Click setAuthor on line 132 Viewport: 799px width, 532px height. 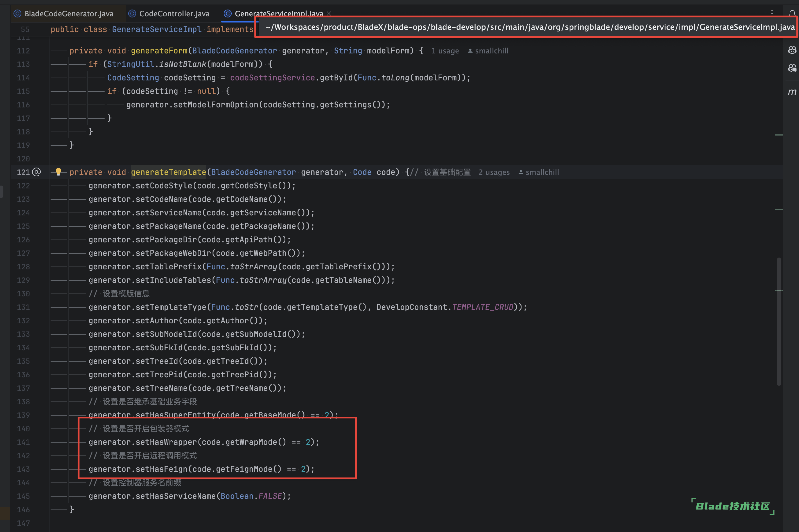pos(157,321)
